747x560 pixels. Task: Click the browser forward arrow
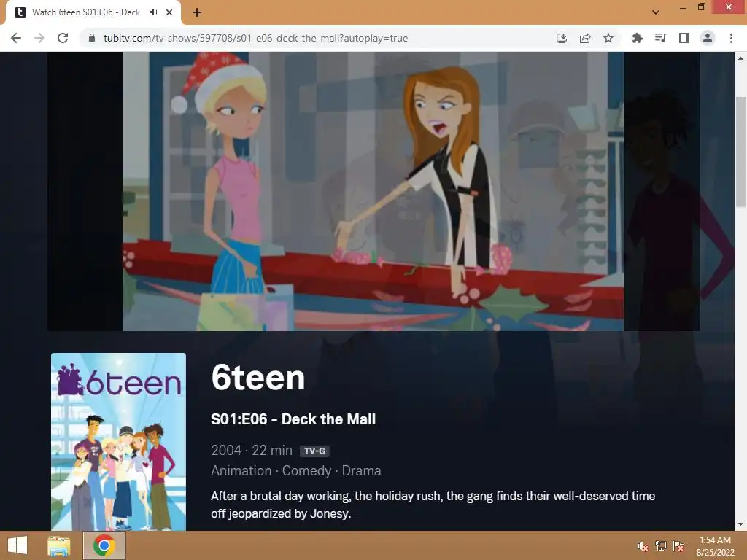click(x=39, y=38)
